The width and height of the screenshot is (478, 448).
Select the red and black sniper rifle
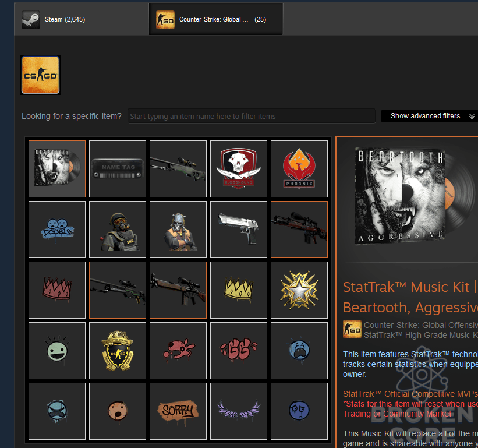(x=299, y=230)
